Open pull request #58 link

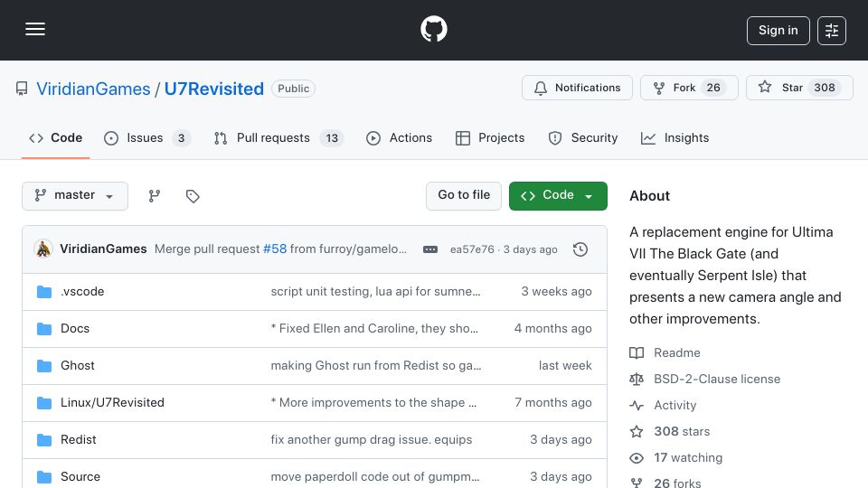point(275,249)
